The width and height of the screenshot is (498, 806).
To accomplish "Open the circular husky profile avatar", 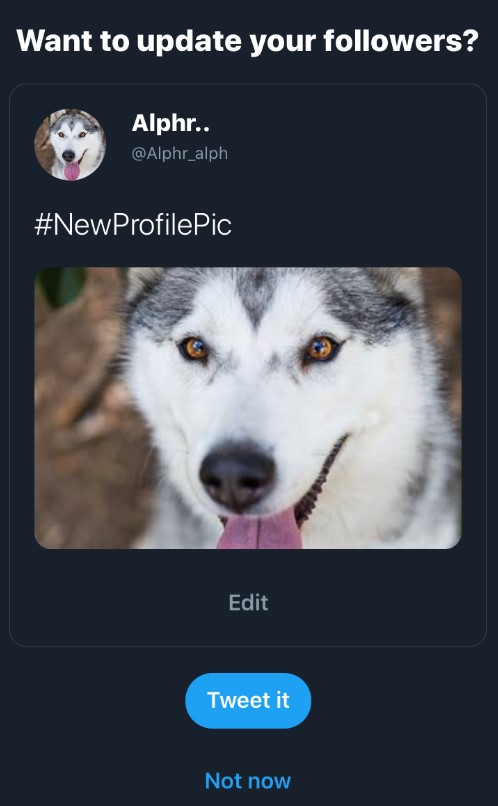I will tap(70, 144).
